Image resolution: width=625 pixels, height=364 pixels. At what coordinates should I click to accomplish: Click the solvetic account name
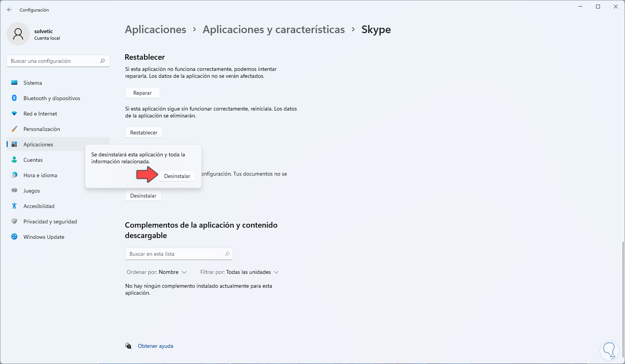click(x=44, y=31)
